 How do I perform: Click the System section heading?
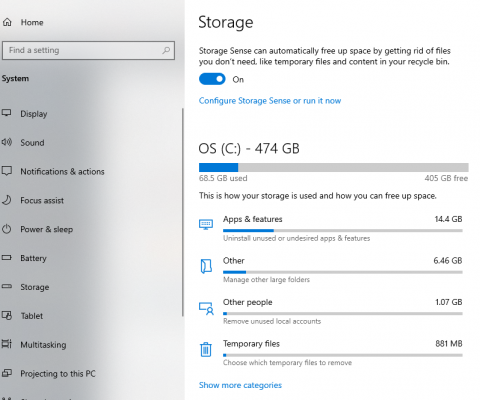[15, 78]
